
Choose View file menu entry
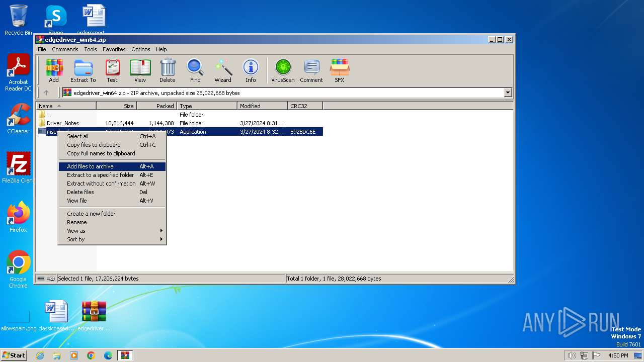point(112,201)
